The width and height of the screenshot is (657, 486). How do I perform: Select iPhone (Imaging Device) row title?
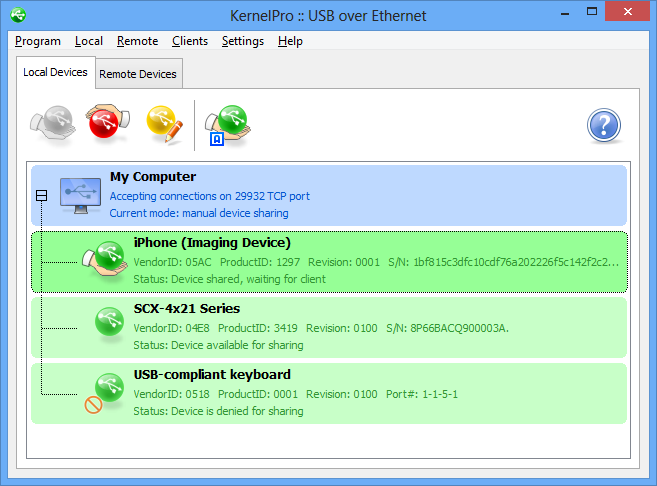[x=212, y=243]
